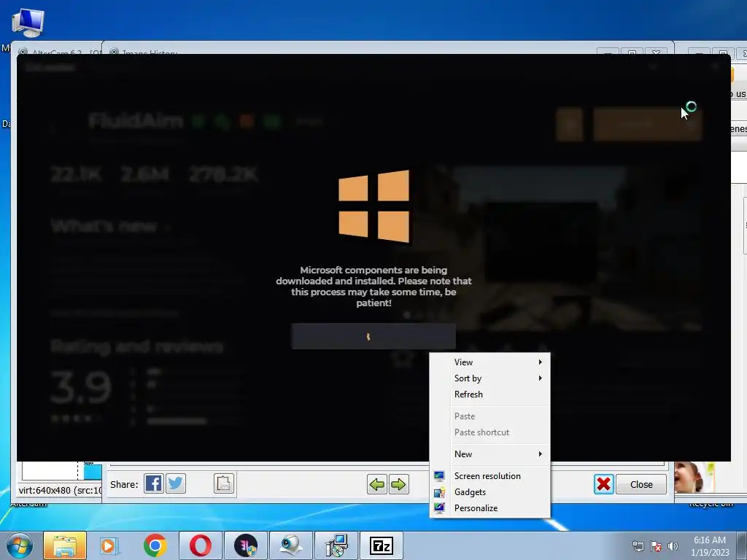
Task: Share the image to Twitter
Action: (x=176, y=484)
